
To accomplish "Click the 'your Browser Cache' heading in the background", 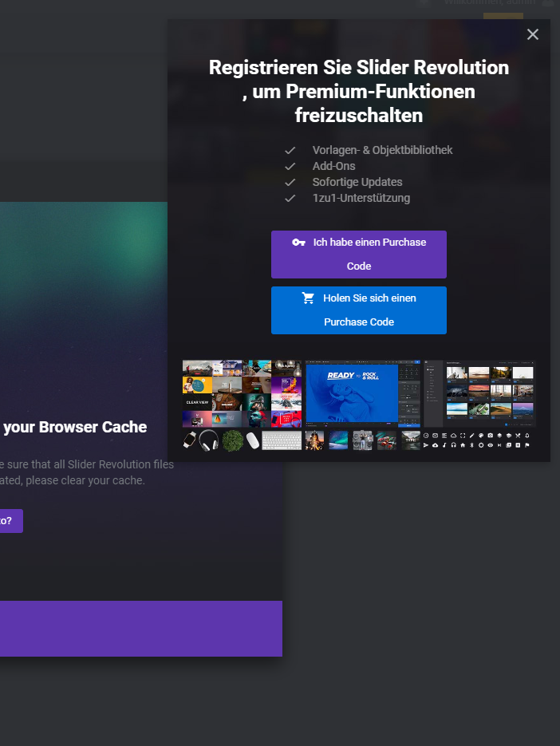I will click(x=75, y=427).
